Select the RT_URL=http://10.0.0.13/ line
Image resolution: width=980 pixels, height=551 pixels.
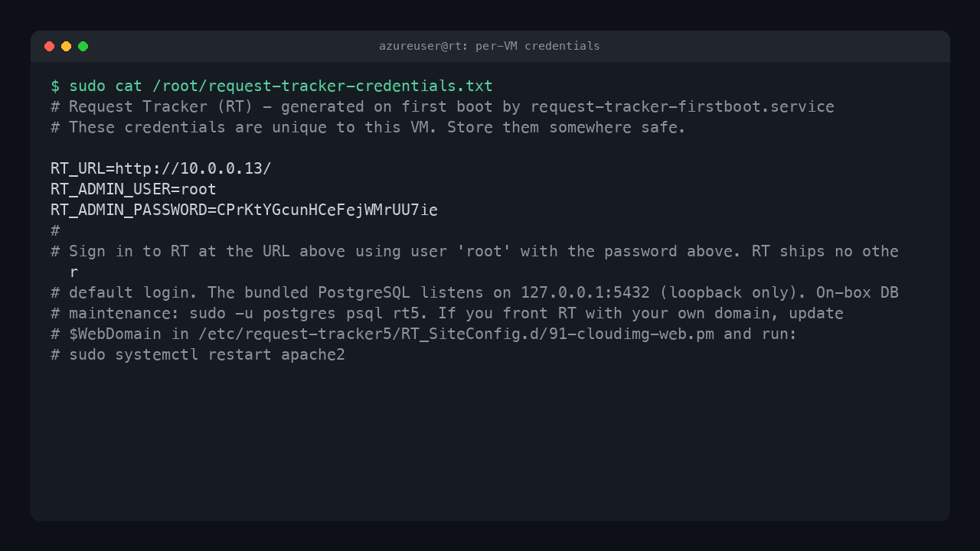click(x=161, y=168)
